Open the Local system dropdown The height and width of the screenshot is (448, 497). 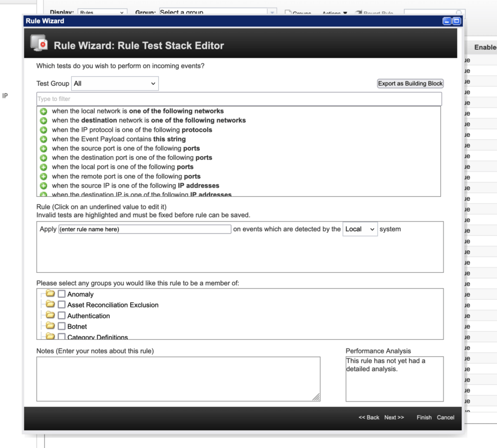tap(360, 229)
